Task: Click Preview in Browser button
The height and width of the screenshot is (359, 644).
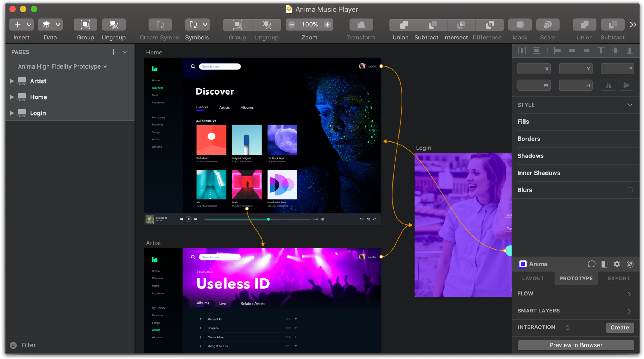Action: pyautogui.click(x=576, y=345)
